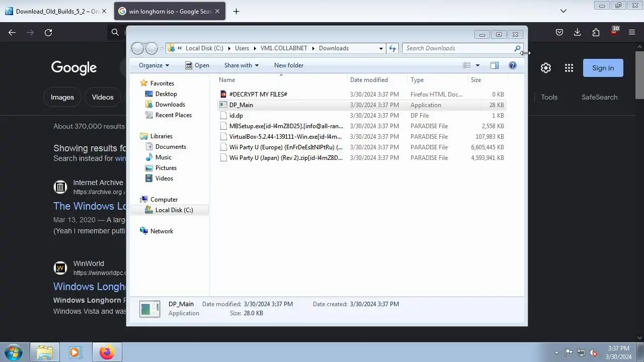Close the win longhorn iso browser tab
This screenshot has width=644, height=362.
pyautogui.click(x=217, y=11)
